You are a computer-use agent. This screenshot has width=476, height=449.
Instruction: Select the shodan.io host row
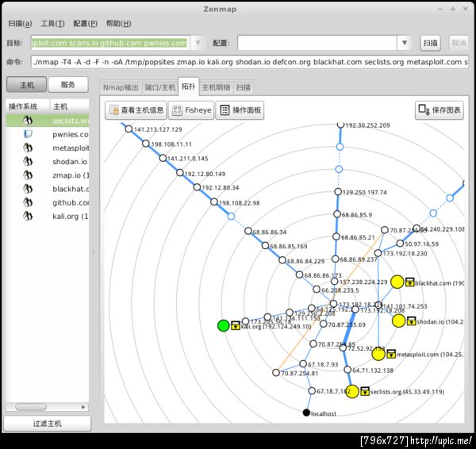pyautogui.click(x=48, y=162)
